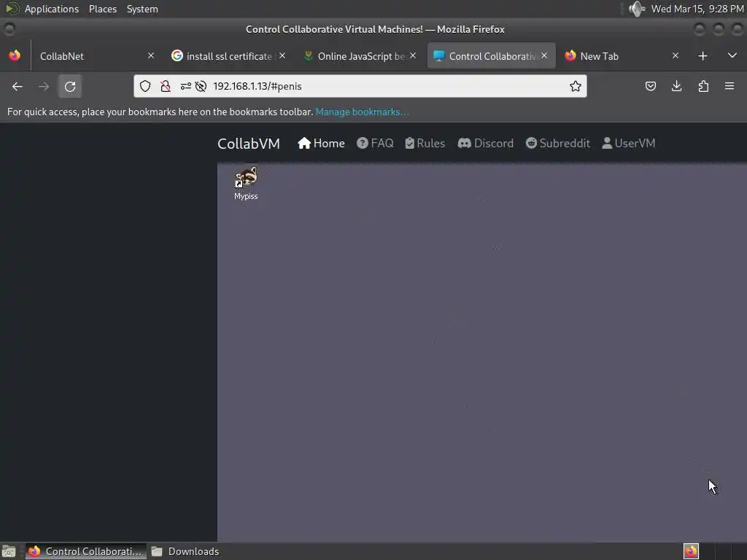Open the Subreddit nav link

pyautogui.click(x=557, y=144)
